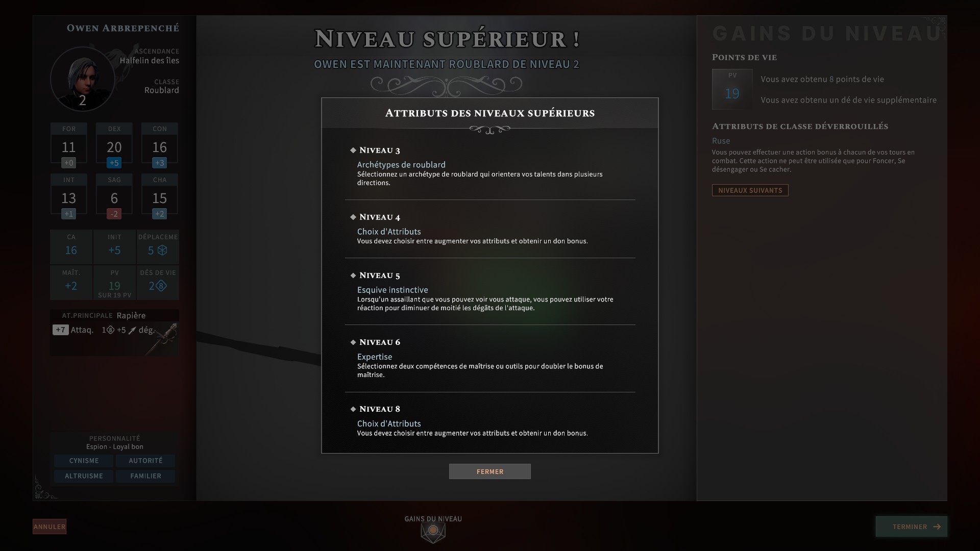This screenshot has height=551, width=980.
Task: Click the SAG attribute score box
Action: click(x=114, y=197)
